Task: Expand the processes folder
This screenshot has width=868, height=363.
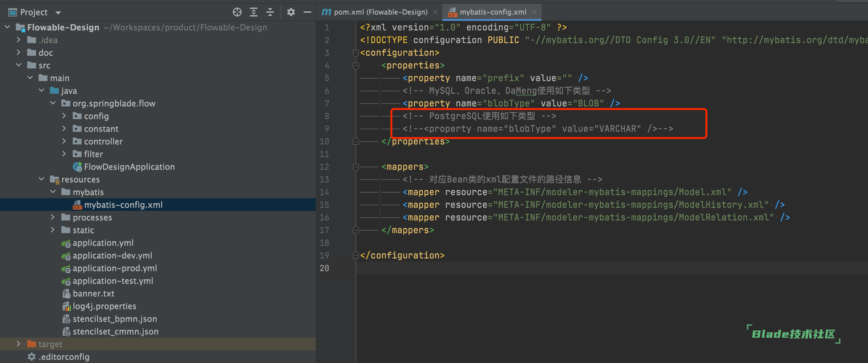Action: tap(53, 217)
